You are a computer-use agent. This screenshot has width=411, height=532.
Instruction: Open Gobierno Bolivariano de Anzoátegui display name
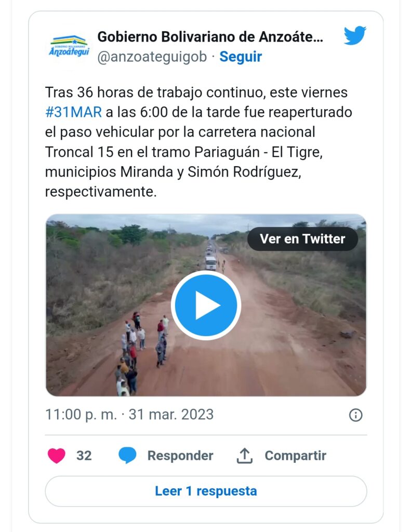(210, 37)
